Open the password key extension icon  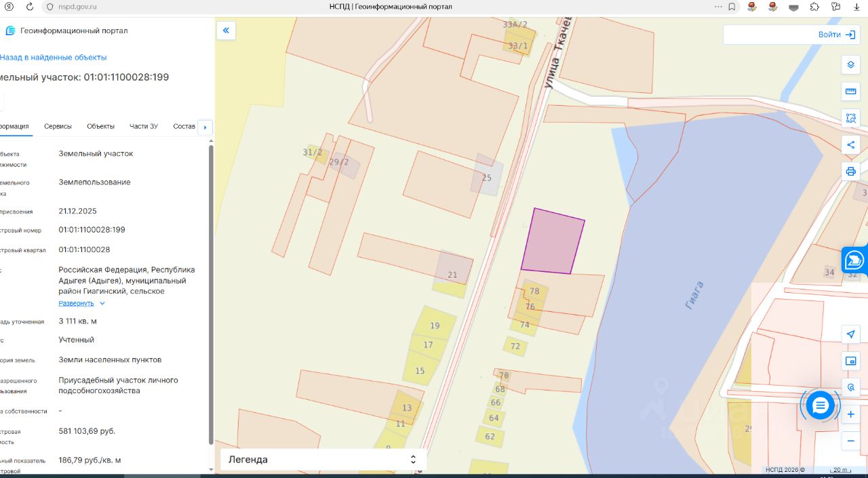pos(836,7)
